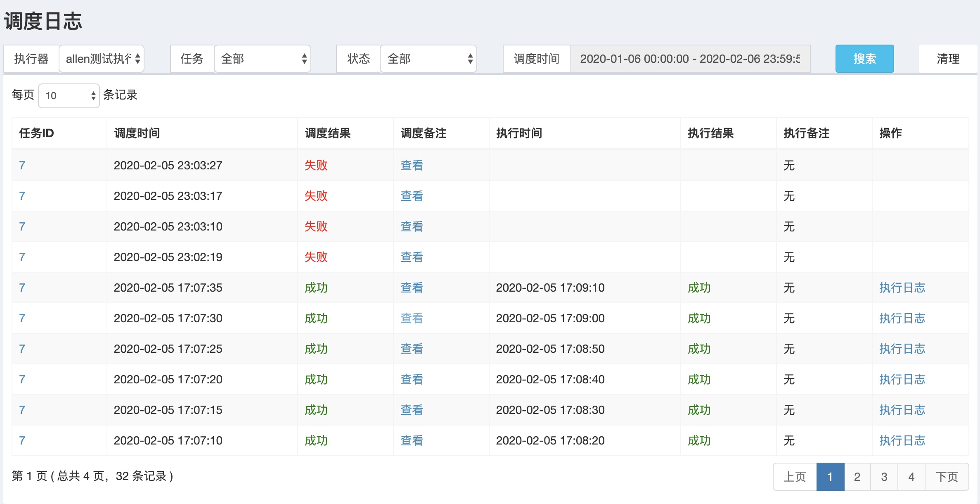Click the page summary text 总共 4 页

[x=80, y=476]
